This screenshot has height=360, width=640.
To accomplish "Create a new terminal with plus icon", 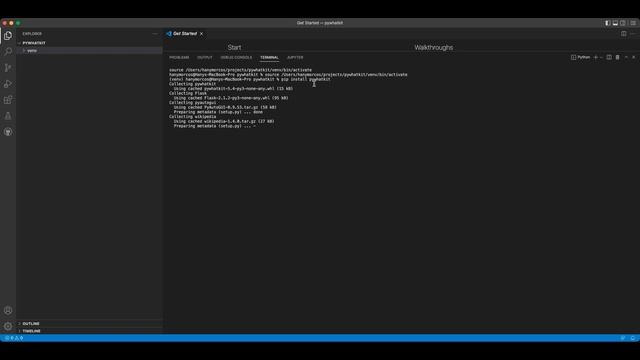I will pos(596,58).
